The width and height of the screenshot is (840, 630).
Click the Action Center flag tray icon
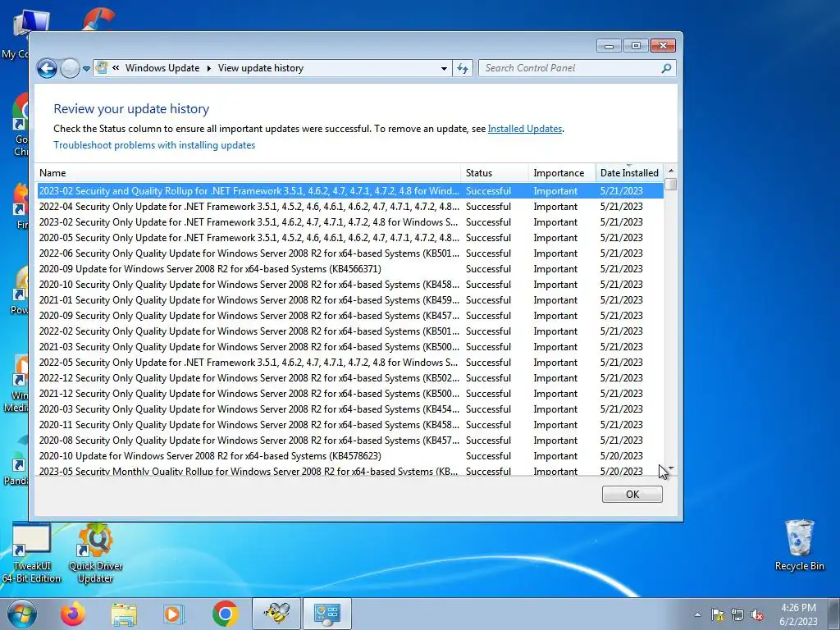[717, 615]
